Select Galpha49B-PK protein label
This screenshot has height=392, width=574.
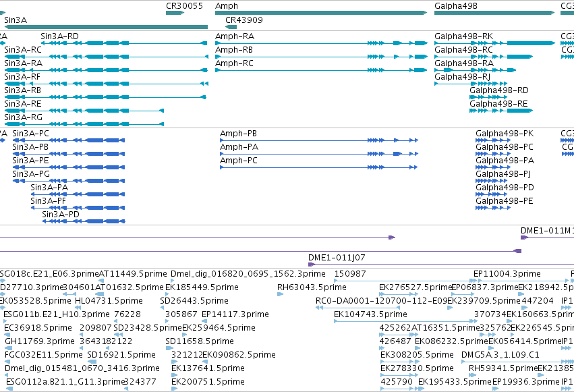click(505, 134)
